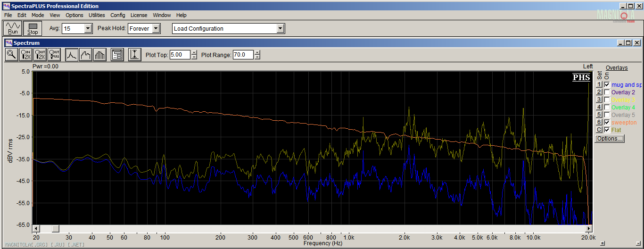
Task: Stop the analyzer with the Stop button
Action: (33, 28)
